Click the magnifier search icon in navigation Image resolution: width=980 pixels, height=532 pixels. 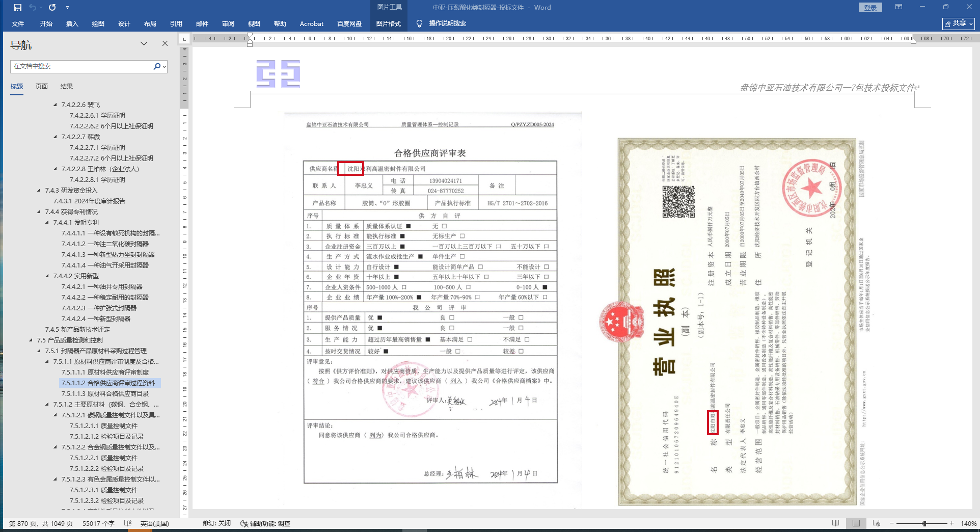157,66
